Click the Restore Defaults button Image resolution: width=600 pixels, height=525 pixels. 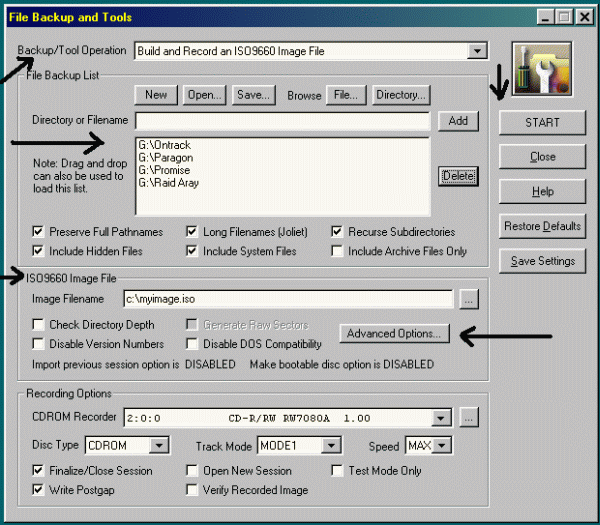542,226
